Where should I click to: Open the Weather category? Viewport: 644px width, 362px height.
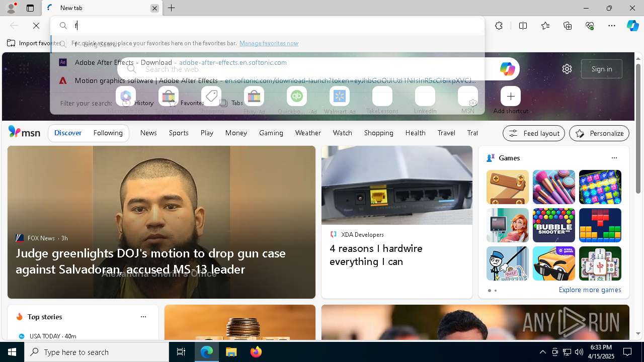[308, 133]
